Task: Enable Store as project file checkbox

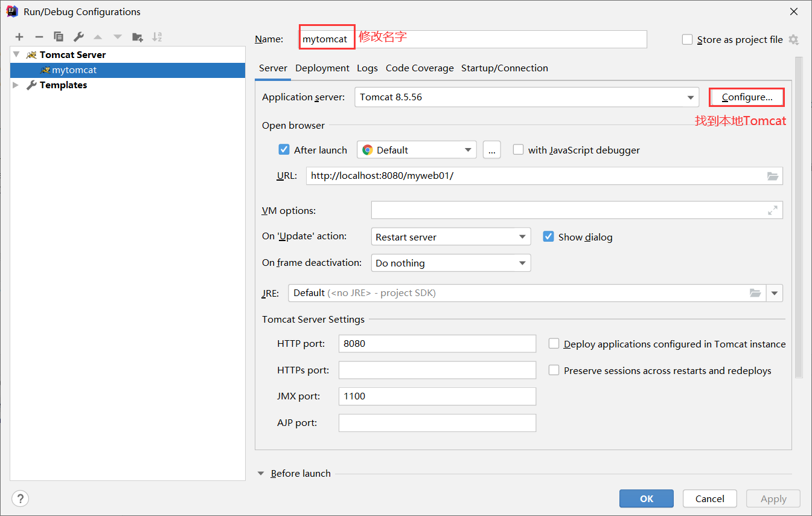Action: (687, 40)
